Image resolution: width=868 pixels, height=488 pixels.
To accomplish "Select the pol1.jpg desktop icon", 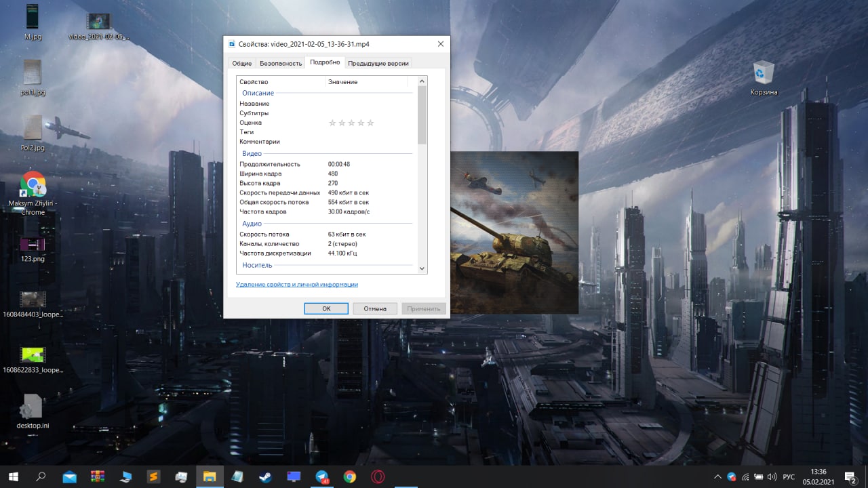I will (x=33, y=77).
